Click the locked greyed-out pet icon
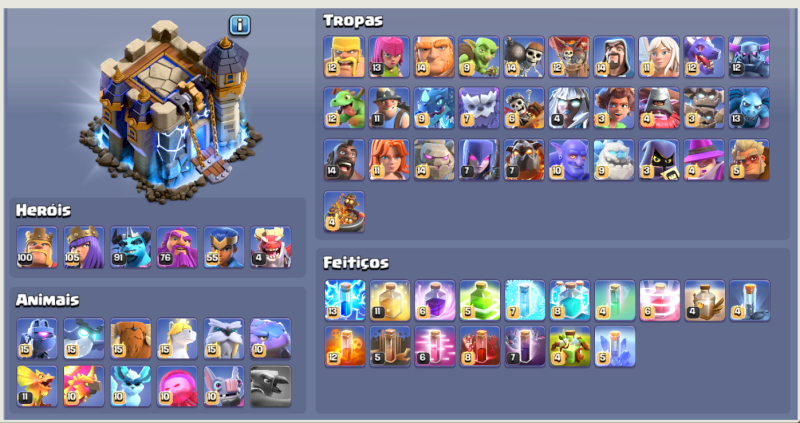This screenshot has width=800, height=423. tap(270, 386)
